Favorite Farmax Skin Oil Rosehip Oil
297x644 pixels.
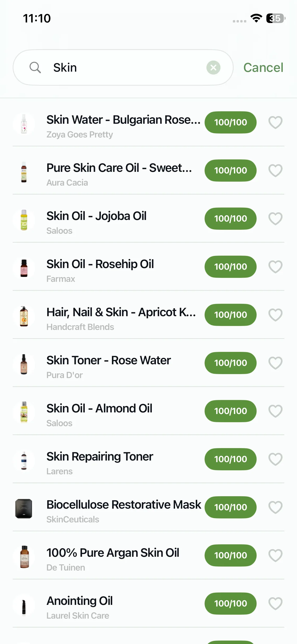coord(275,267)
